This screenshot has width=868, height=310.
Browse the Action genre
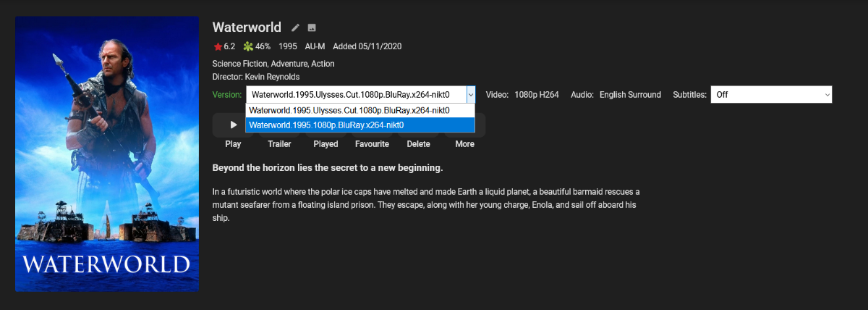323,64
